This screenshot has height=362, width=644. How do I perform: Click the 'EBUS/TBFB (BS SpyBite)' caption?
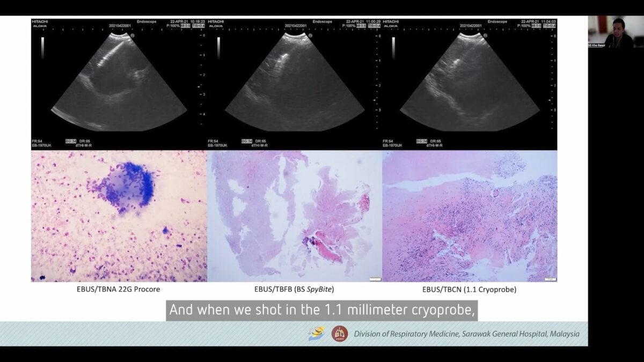pyautogui.click(x=294, y=290)
